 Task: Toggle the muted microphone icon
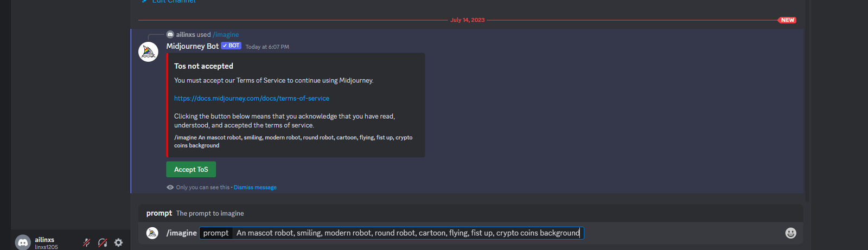pos(86,243)
